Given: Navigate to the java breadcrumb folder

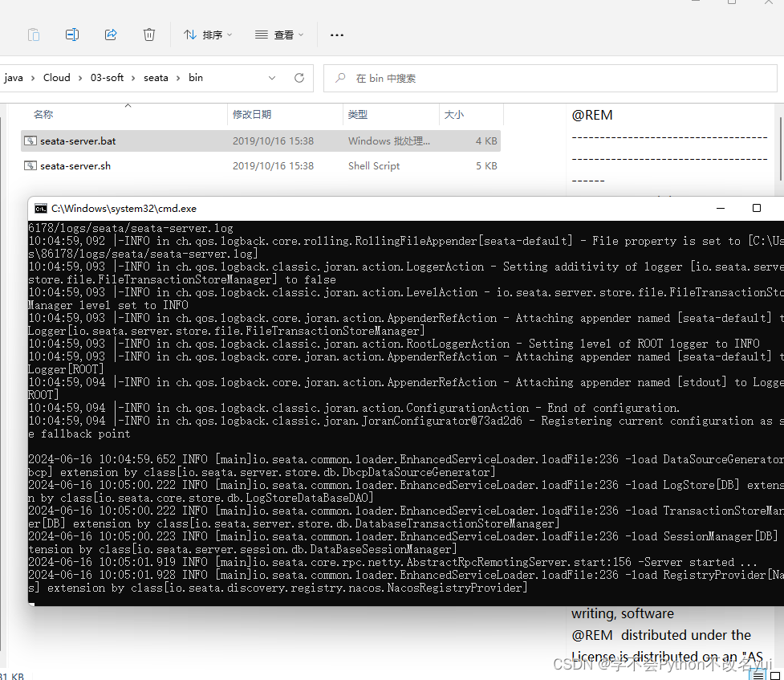Looking at the screenshot, I should point(13,77).
